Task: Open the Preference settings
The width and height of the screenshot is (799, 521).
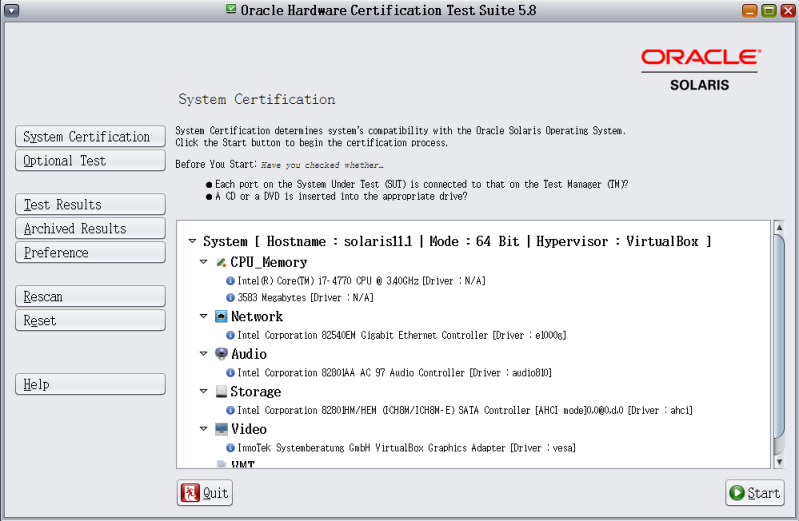Action: (x=90, y=252)
